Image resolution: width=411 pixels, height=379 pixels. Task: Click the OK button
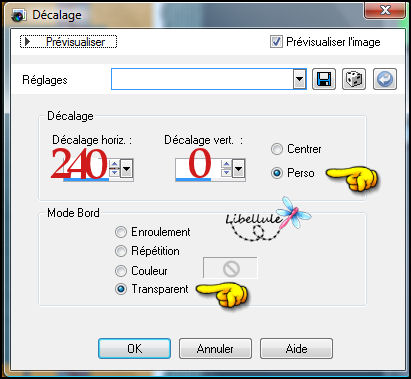pos(134,349)
